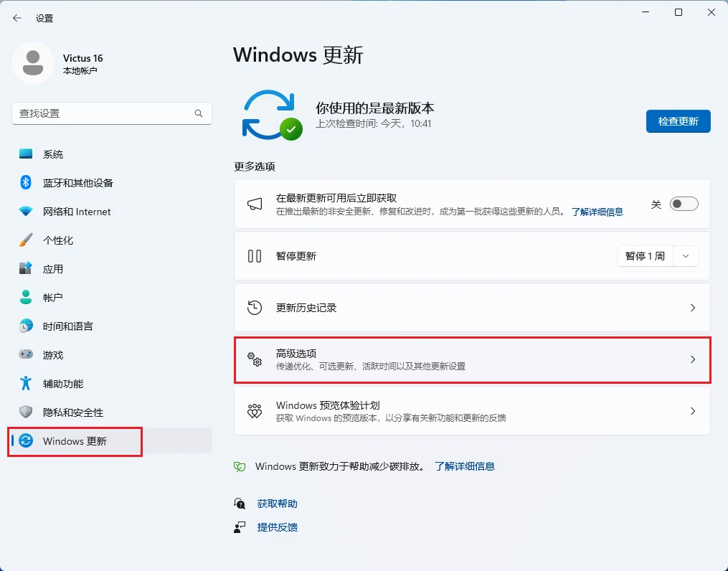Screen dimensions: 728x571
Task: Click the Victus 16 user avatar
Action: point(33,63)
